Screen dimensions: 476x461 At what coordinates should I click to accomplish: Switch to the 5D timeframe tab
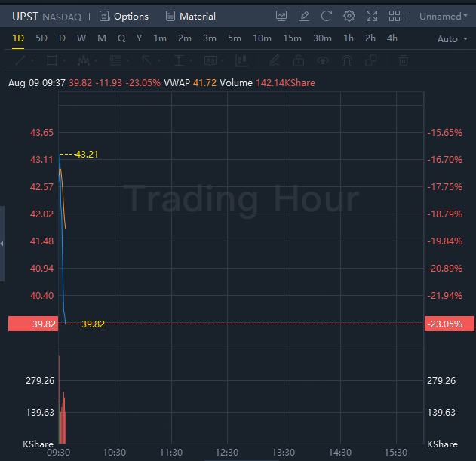pos(41,38)
